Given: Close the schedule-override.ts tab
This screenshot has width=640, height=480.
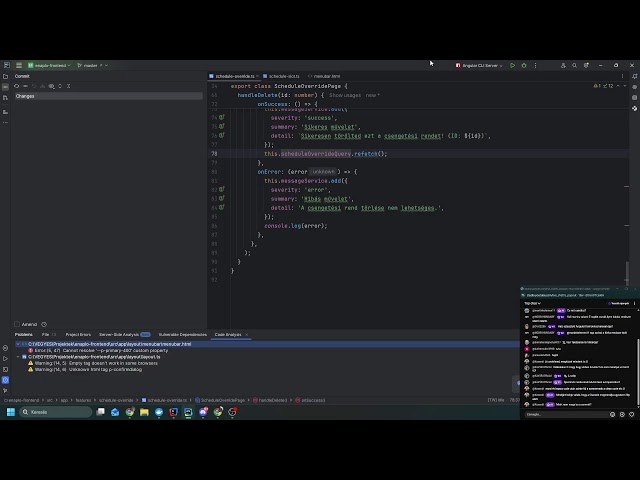Looking at the screenshot, I should click(257, 76).
